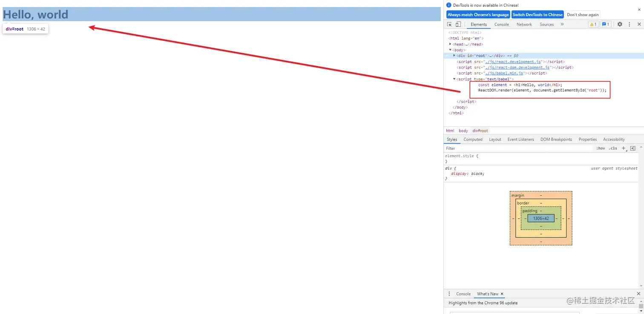Click the warnings count badge
This screenshot has height=314, width=644.
pyautogui.click(x=593, y=24)
